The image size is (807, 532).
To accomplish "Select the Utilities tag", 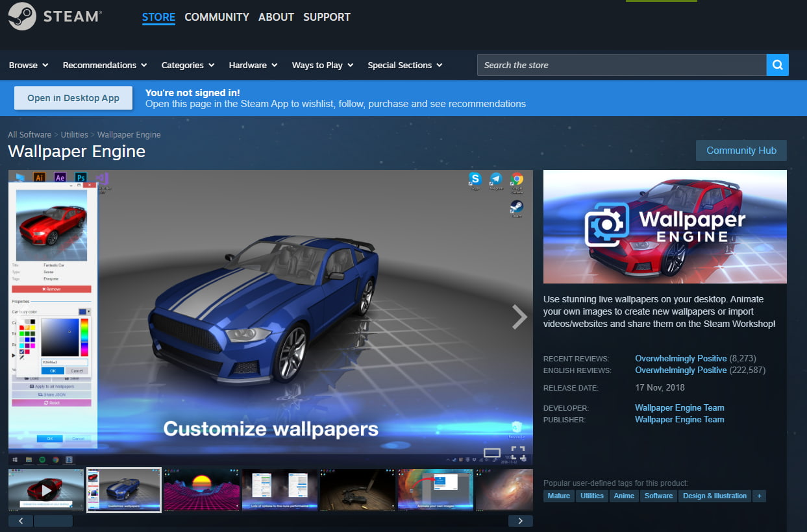I will pos(592,496).
